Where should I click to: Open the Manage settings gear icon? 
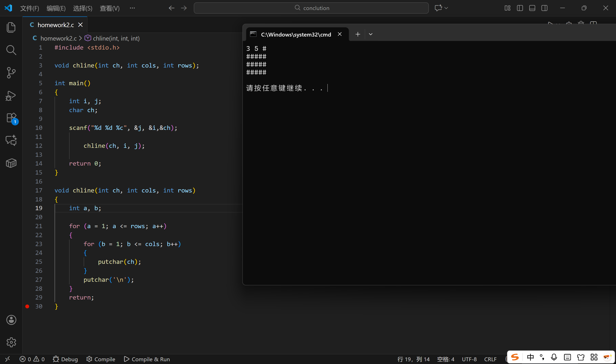coord(11,342)
